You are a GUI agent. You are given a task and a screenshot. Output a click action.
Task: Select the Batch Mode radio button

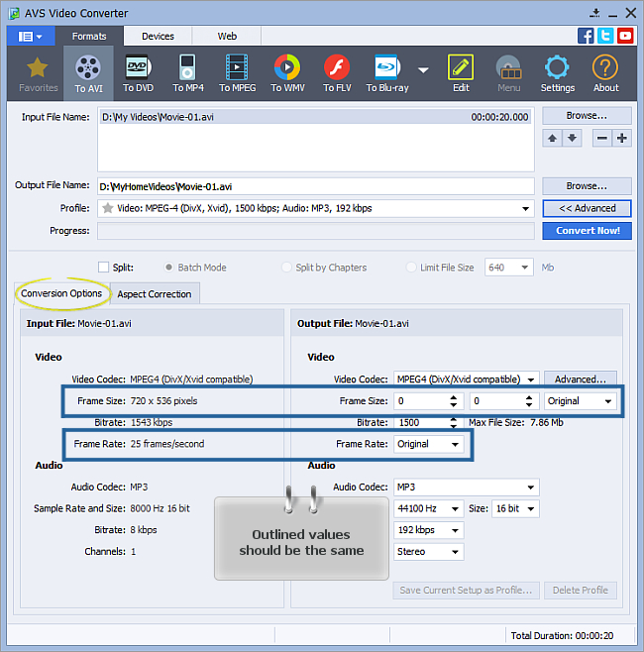click(x=168, y=267)
